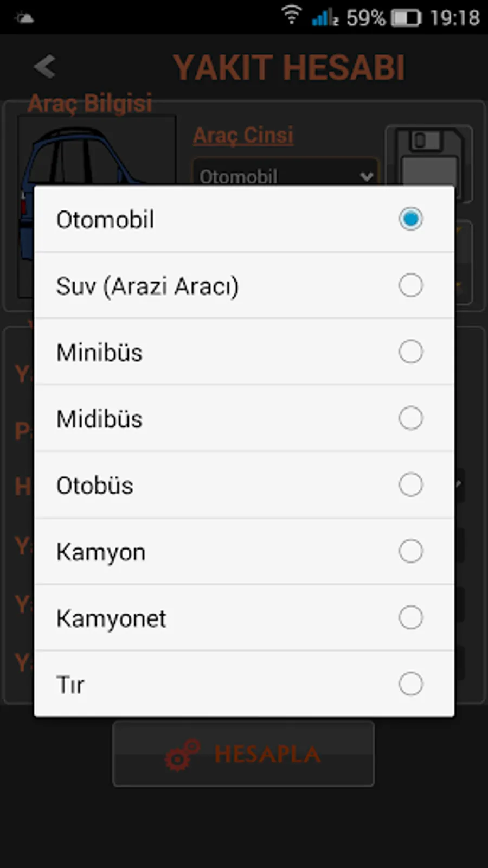Open the Araç Cinsi Otomobil dropdown

point(285,172)
